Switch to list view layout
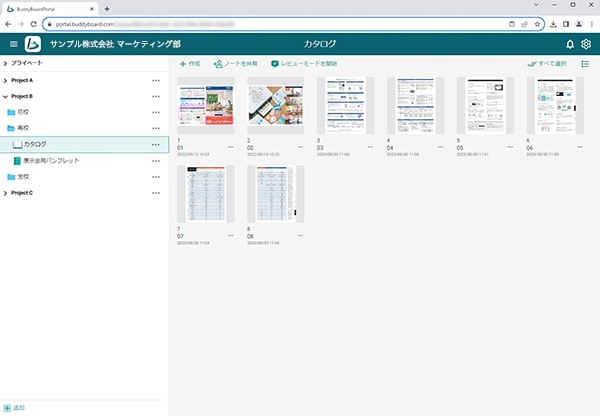Screen dimensions: 600x416 pos(585,64)
